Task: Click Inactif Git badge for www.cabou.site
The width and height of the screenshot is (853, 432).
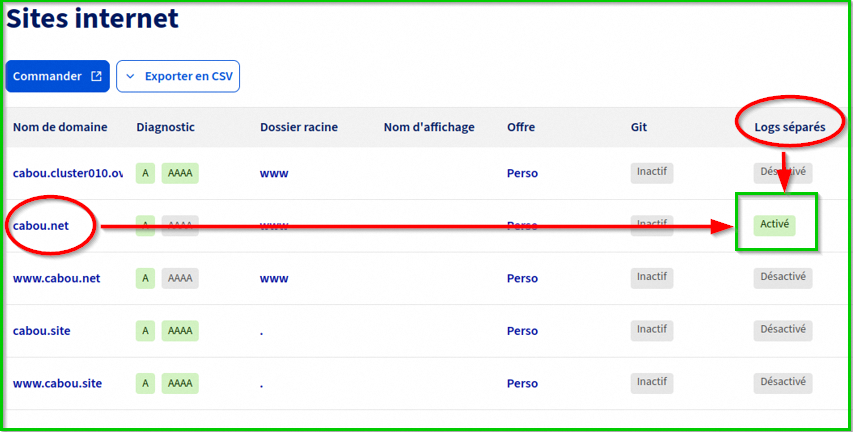Action: (652, 382)
